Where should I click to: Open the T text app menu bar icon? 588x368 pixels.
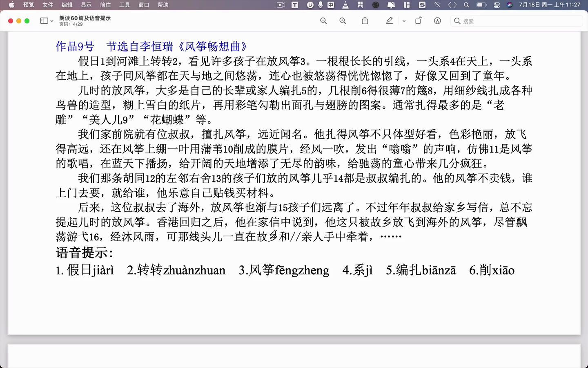pyautogui.click(x=295, y=5)
